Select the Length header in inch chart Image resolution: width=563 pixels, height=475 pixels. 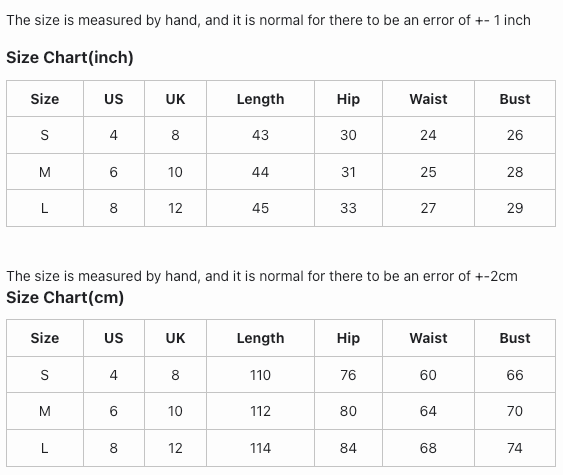pyautogui.click(x=260, y=99)
